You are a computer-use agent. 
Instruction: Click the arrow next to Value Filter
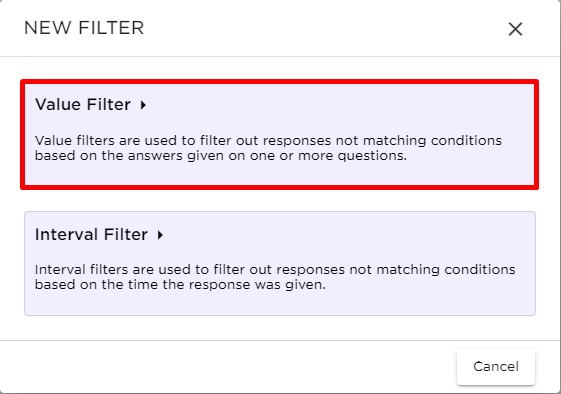(x=143, y=105)
